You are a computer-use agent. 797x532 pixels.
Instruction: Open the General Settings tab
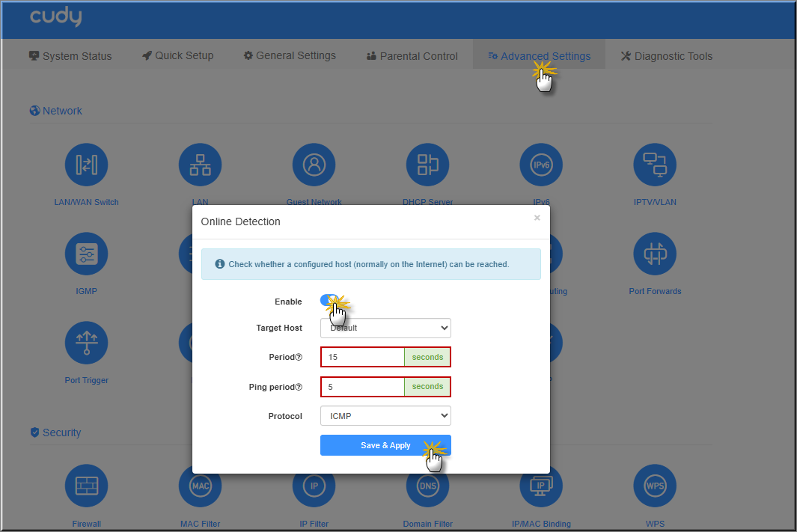[290, 55]
